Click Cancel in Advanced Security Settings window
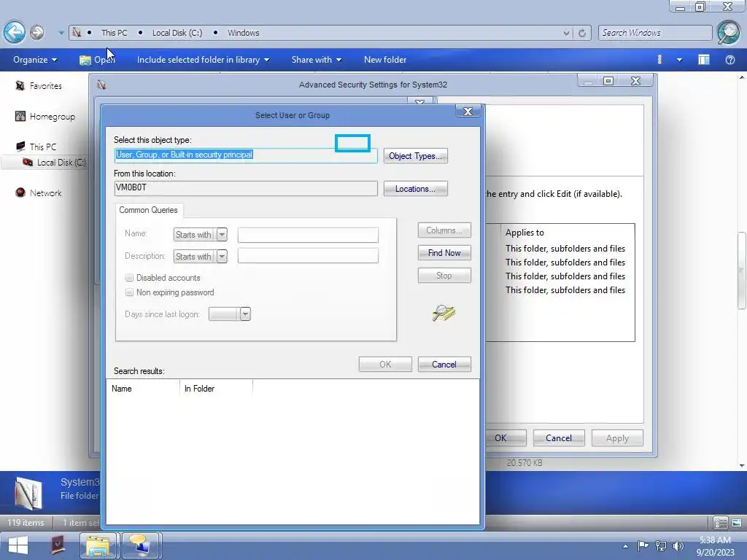The height and width of the screenshot is (560, 747). pyautogui.click(x=558, y=438)
